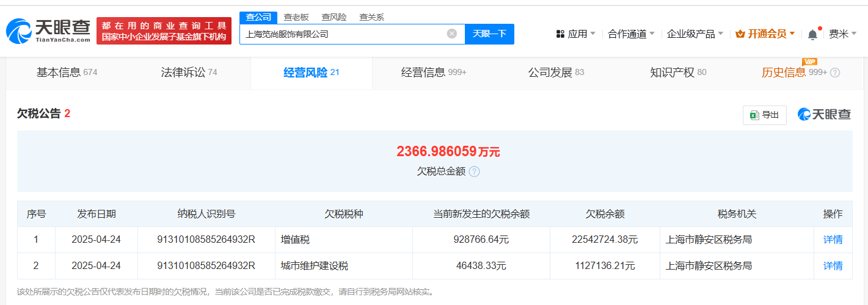Expand the 合作通道 menu
Viewport: 868px width, 305px height.
632,34
